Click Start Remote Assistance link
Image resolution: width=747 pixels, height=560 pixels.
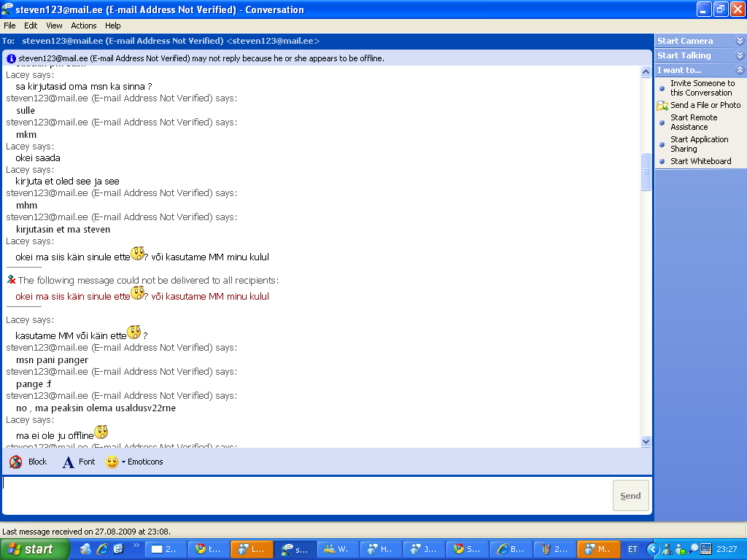(693, 122)
